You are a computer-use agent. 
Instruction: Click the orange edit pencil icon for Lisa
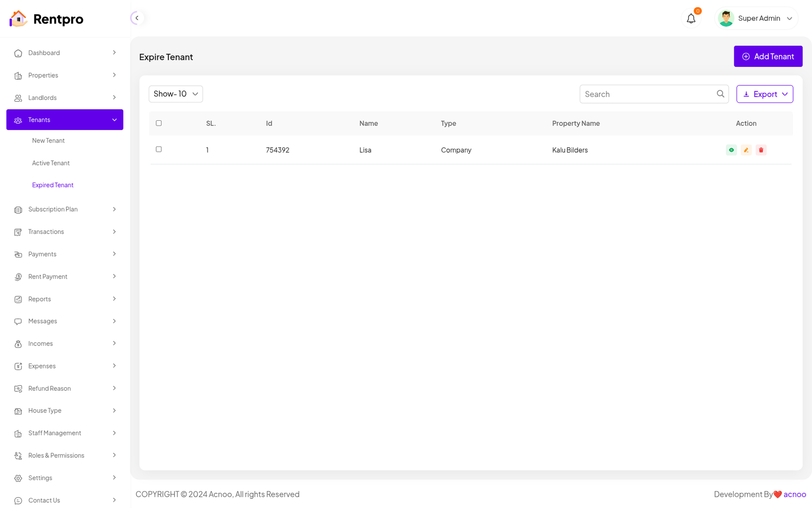pos(746,150)
